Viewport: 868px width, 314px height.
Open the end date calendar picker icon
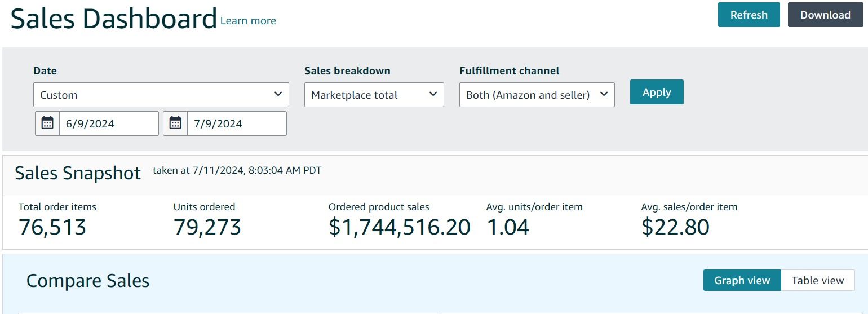[x=175, y=123]
